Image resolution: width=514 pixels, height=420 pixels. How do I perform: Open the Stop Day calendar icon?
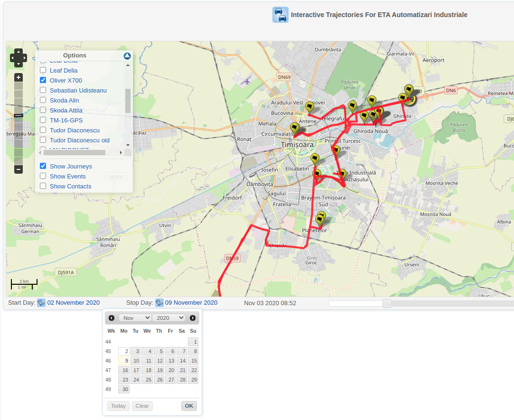tap(159, 303)
